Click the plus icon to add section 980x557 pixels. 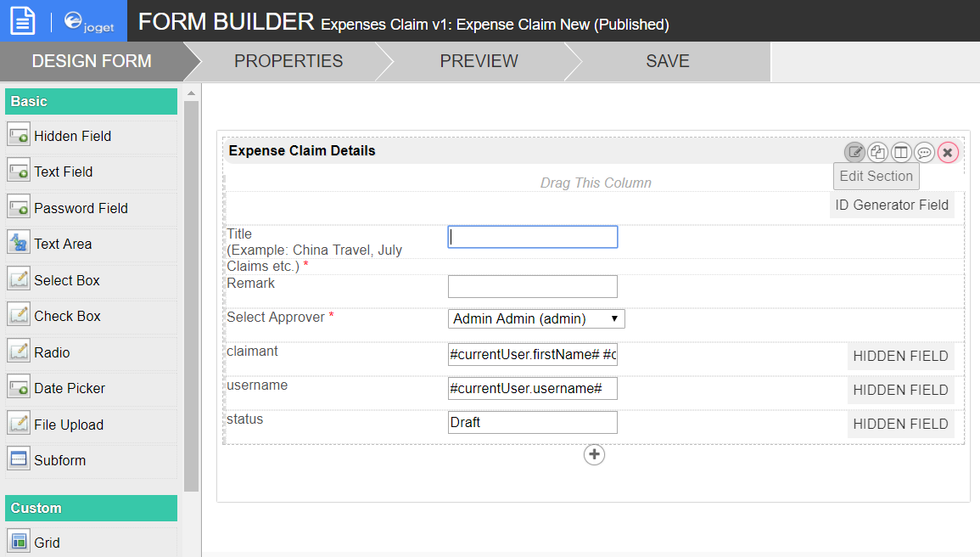tap(594, 455)
